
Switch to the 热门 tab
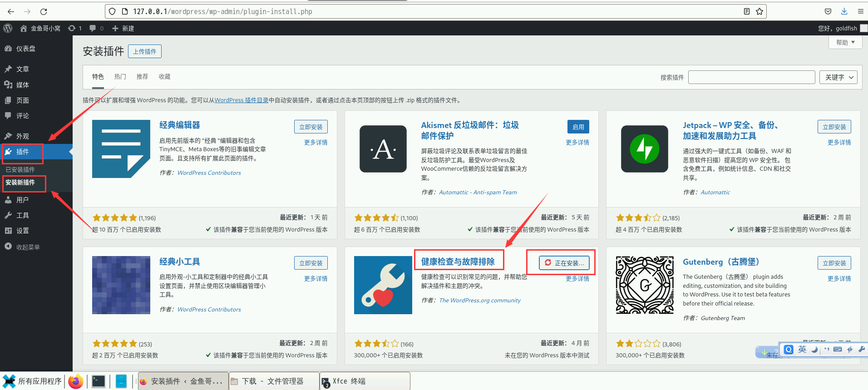click(120, 77)
